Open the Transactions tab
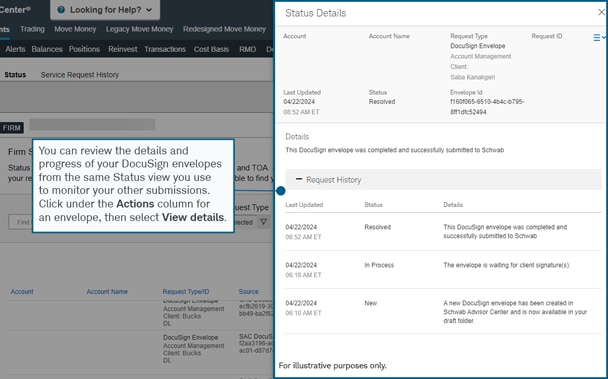The width and height of the screenshot is (608, 379). point(165,49)
